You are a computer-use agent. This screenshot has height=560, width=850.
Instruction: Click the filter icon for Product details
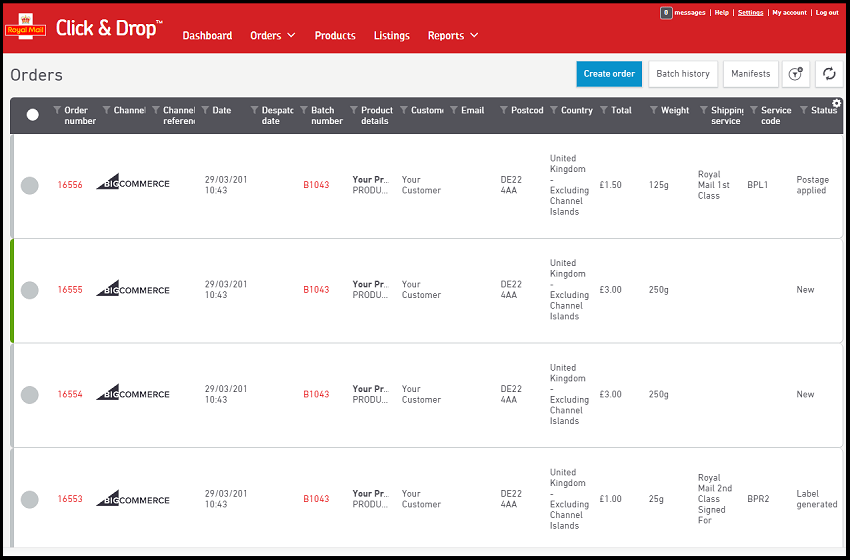[x=354, y=110]
